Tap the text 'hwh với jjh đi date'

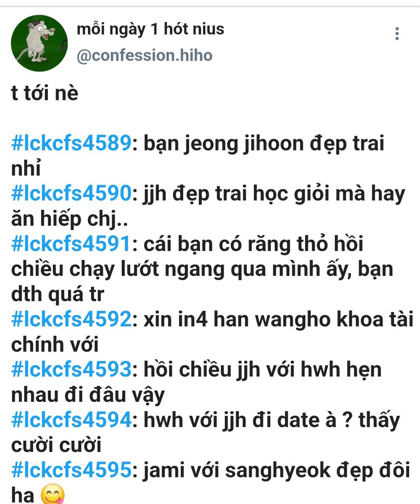[235, 420]
